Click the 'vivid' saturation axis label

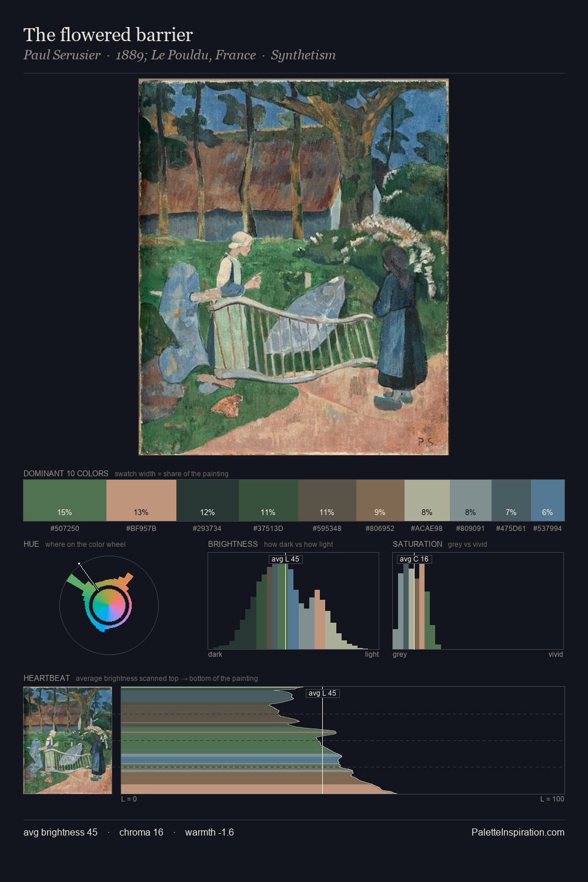(556, 654)
